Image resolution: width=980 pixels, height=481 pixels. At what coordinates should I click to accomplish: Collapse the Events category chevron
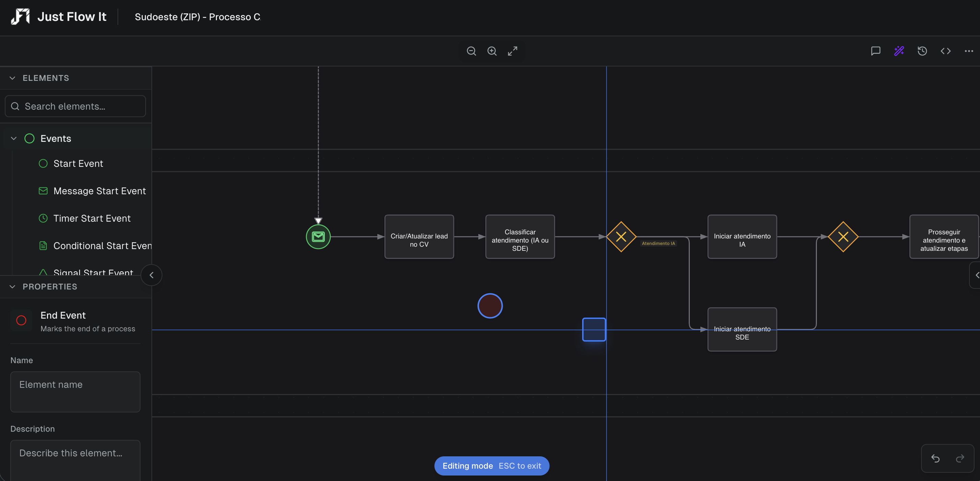[x=14, y=138]
